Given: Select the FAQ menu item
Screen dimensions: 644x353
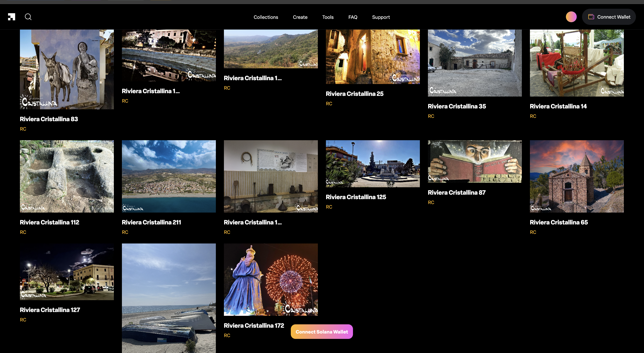Looking at the screenshot, I should click(353, 17).
